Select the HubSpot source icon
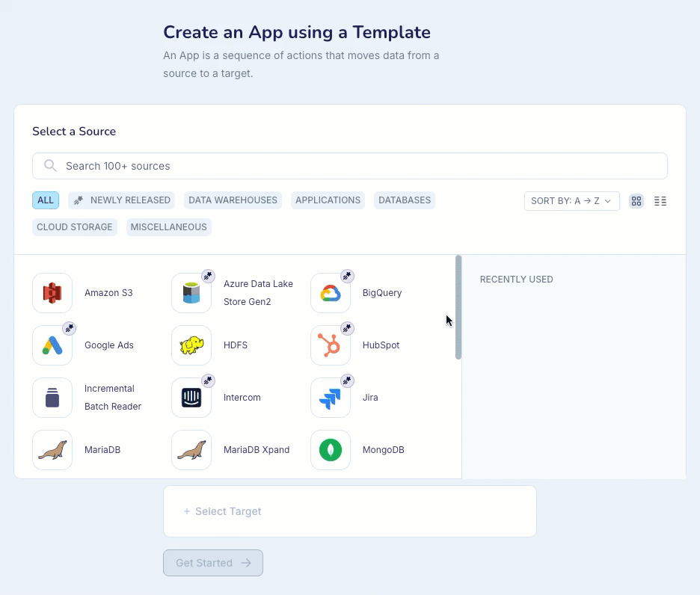The height and width of the screenshot is (595, 700). pyautogui.click(x=331, y=345)
